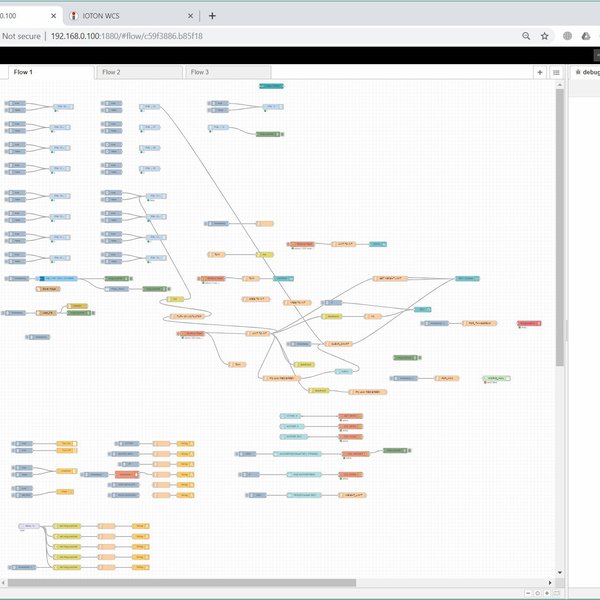Add a new flow with the plus button
This screenshot has width=600, height=600.
pos(540,72)
